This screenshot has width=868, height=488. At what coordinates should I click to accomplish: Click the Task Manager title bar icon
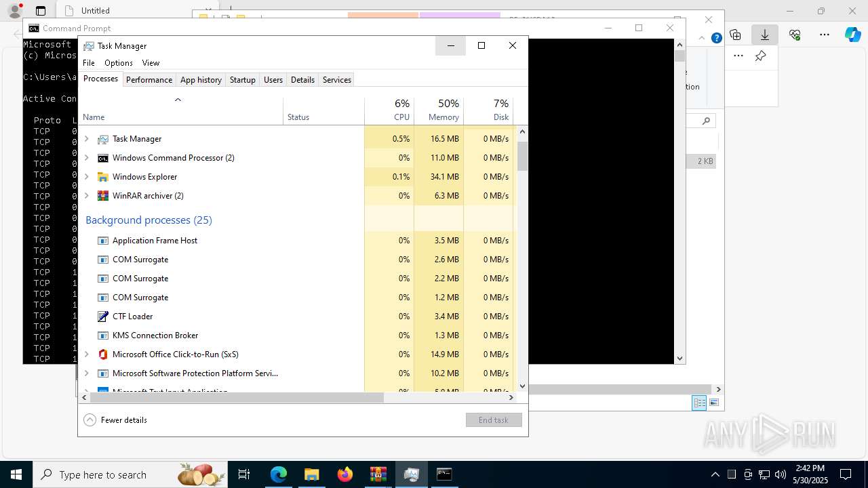pos(89,46)
